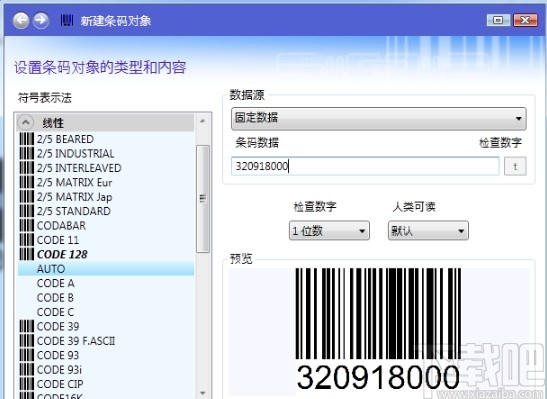Screen dimensions: 547x399
Task: Open the 1 位数 check digit dropdown
Action: click(x=329, y=231)
